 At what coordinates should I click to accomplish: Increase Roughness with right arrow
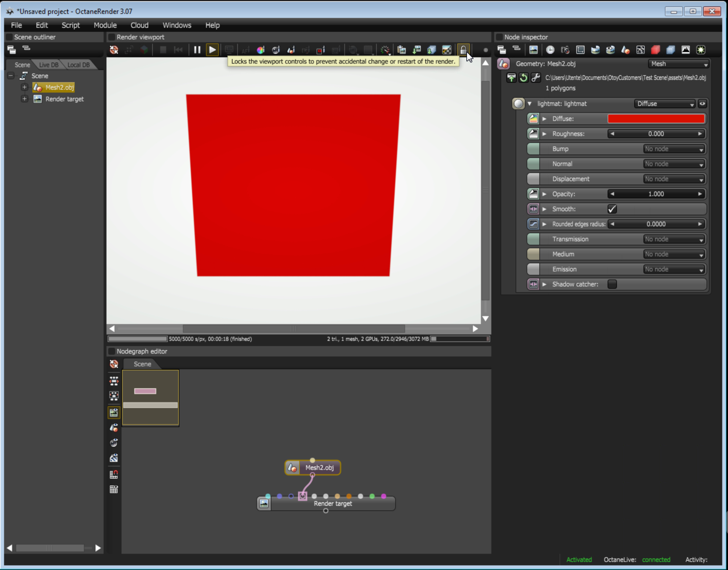coord(700,134)
